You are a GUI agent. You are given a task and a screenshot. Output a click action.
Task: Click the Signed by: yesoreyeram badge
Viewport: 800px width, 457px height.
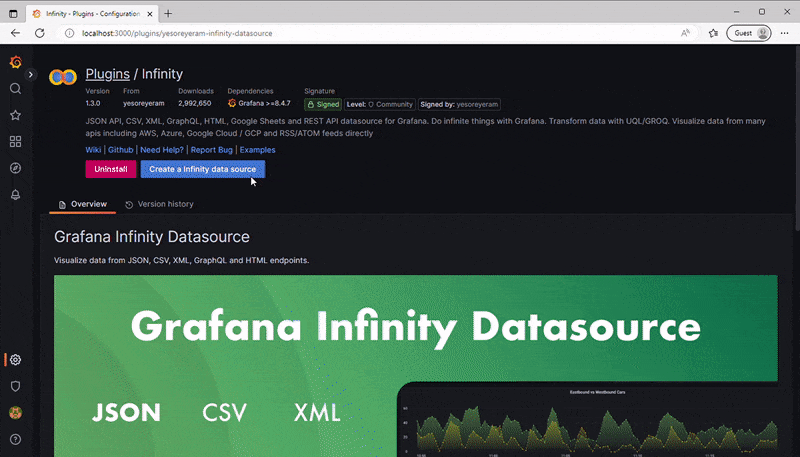[459, 105]
